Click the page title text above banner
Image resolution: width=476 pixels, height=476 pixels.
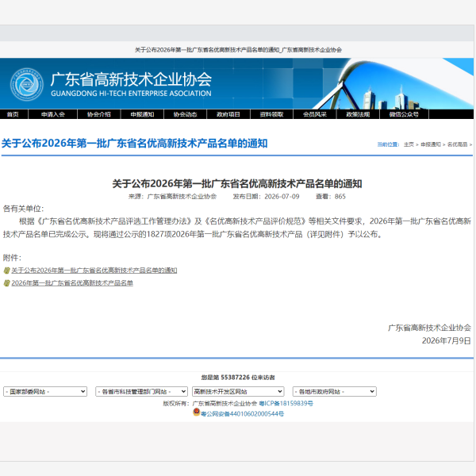click(238, 50)
